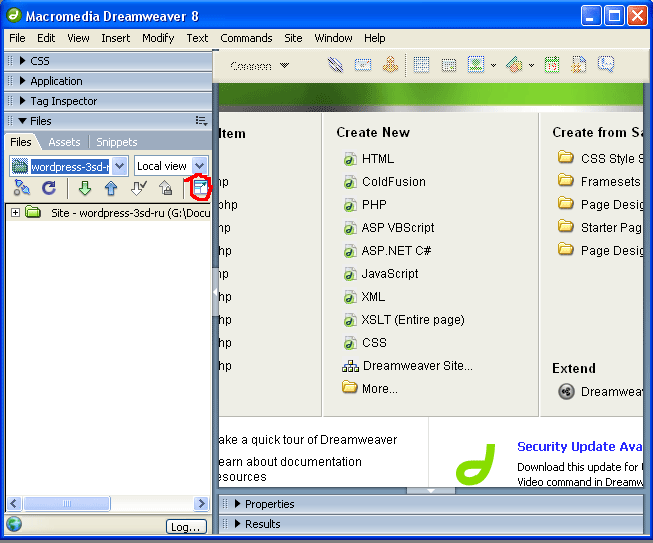Screen dimensions: 653x543
Task: Click the Table insert icon
Action: click(421, 65)
